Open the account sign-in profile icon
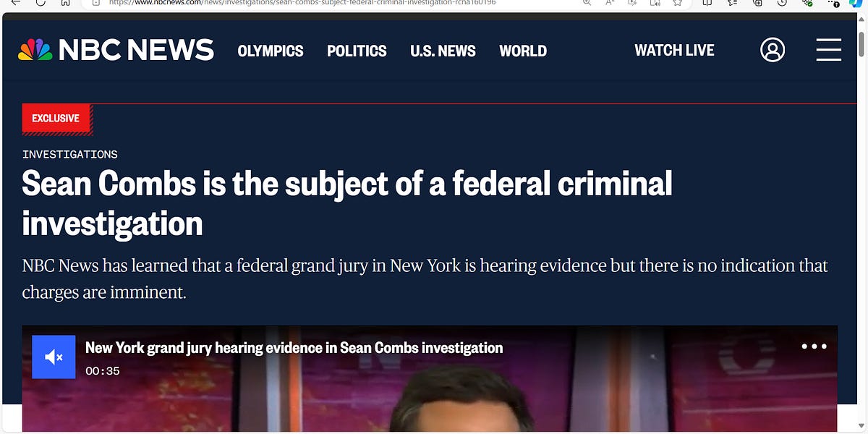The image size is (868, 434). tap(773, 50)
